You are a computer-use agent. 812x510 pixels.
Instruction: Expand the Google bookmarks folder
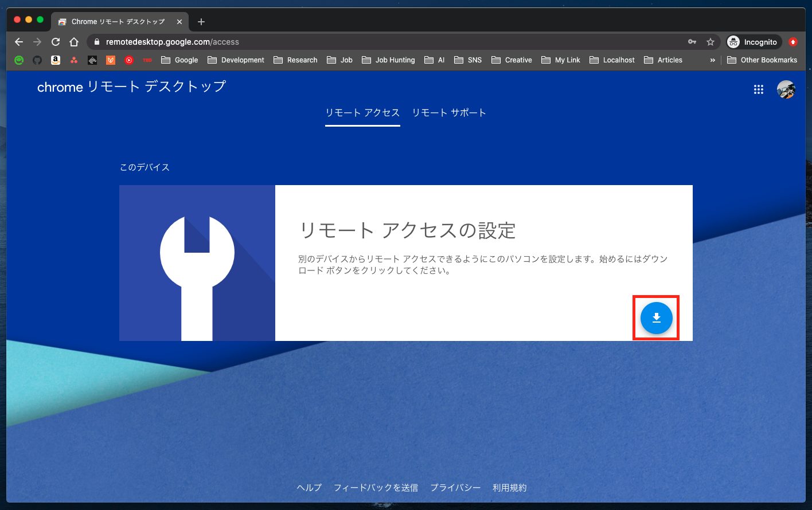pyautogui.click(x=179, y=60)
